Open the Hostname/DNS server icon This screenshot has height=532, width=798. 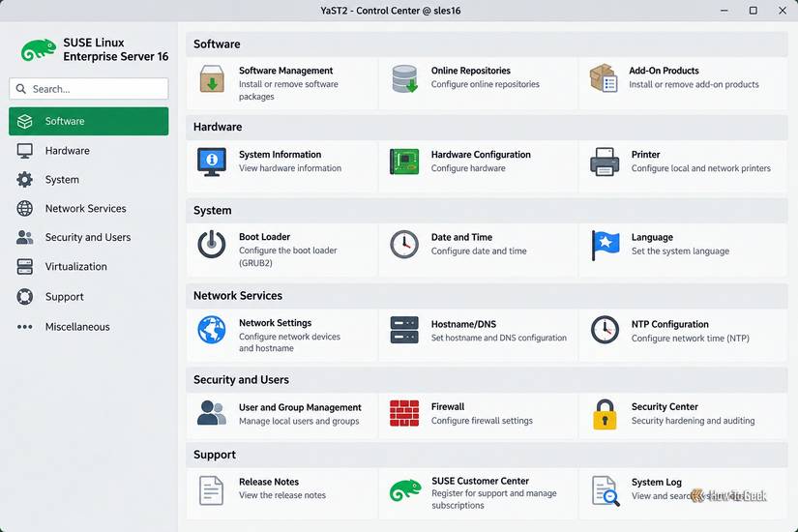pos(404,330)
